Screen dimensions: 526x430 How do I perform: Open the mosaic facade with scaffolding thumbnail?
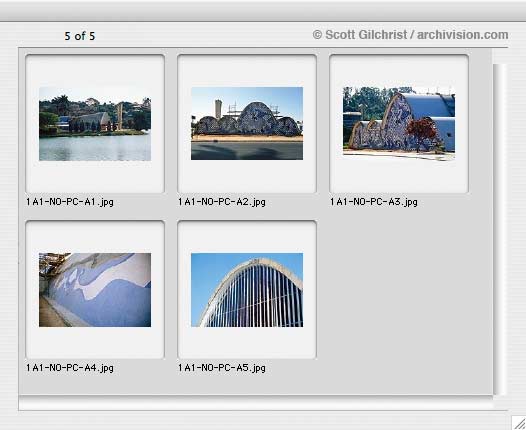[247, 123]
